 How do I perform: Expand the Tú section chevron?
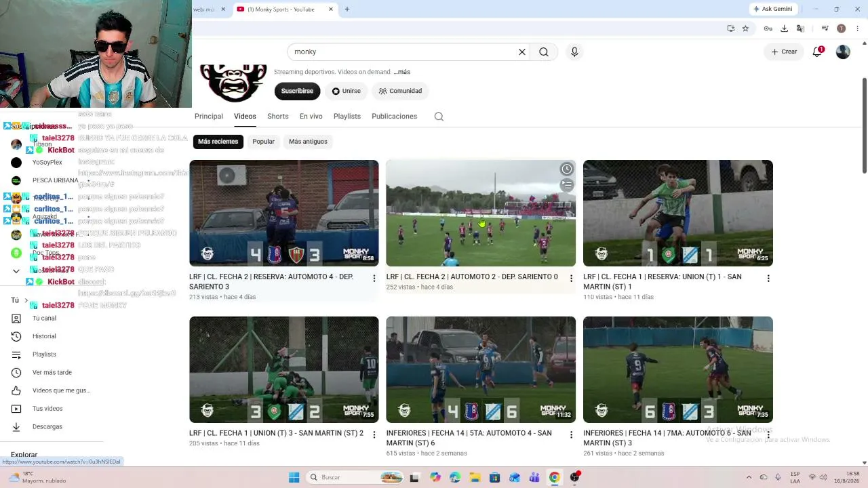click(26, 300)
